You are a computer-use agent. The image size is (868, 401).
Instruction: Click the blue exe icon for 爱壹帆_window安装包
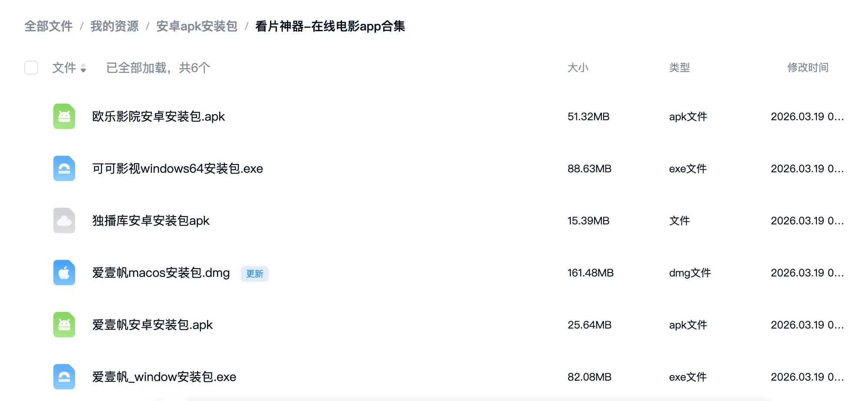point(64,377)
